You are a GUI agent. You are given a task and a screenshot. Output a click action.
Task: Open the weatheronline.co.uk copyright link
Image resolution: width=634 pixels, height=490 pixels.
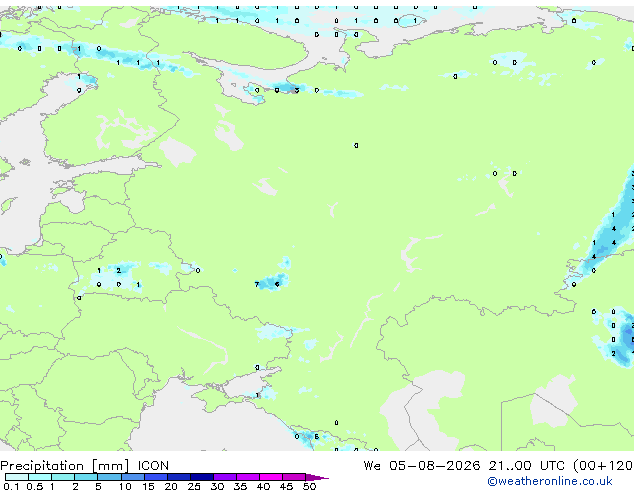550,481
